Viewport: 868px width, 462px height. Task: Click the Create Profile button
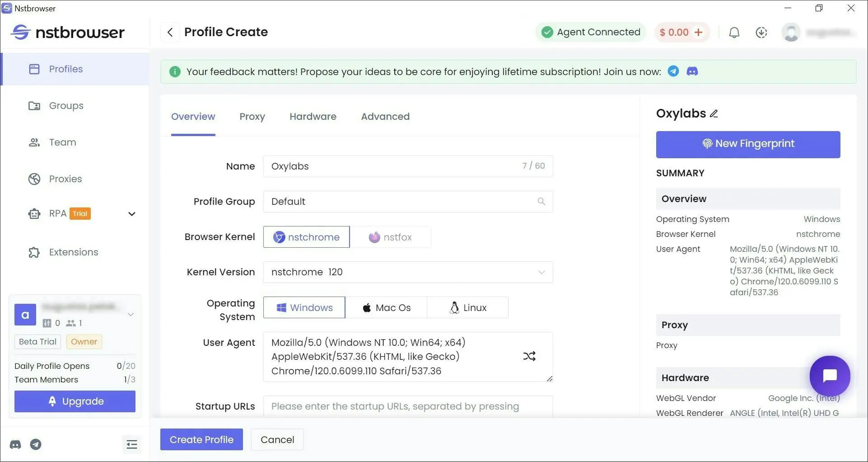201,439
